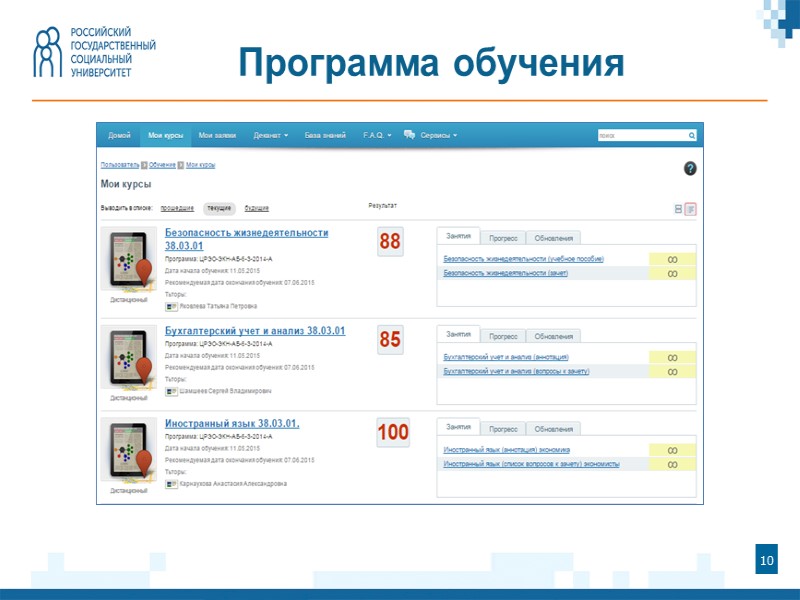This screenshot has width=800, height=600.
Task: Click tutor card icon beside Карнаухова Анастасия Александровна
Action: (171, 484)
